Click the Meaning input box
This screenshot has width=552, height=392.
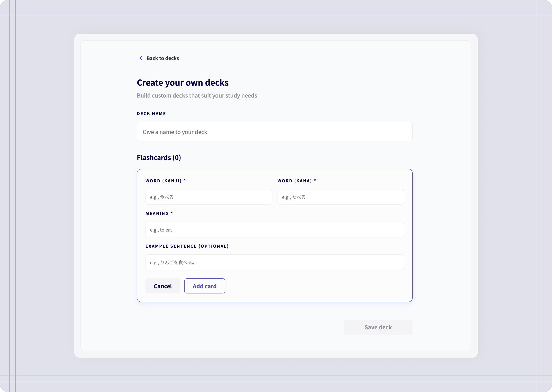[x=274, y=229]
